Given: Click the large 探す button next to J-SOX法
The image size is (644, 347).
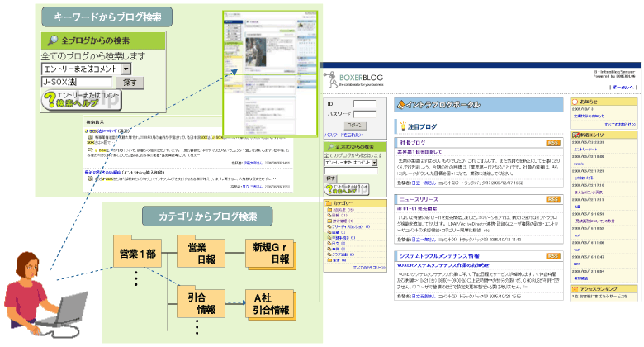Looking at the screenshot, I should tap(130, 83).
